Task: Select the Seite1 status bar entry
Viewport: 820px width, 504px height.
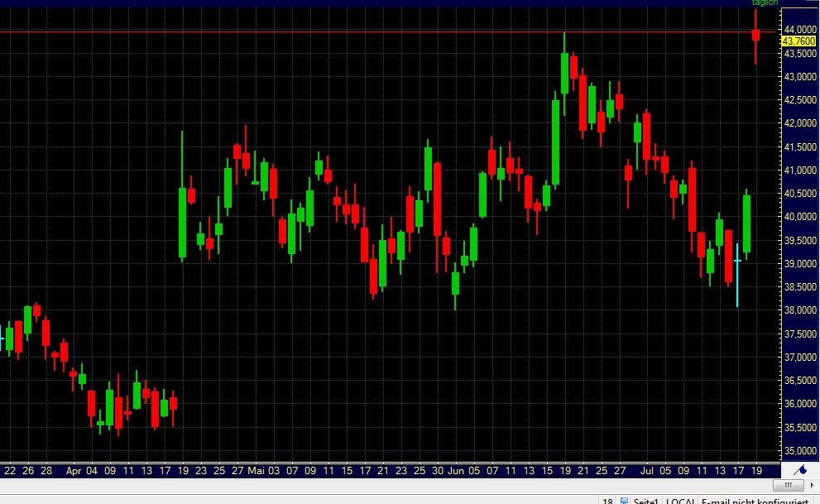Action: point(646,501)
